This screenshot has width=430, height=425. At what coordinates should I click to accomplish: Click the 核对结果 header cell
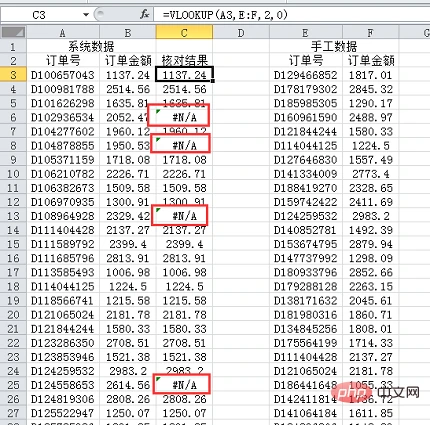[x=184, y=61]
